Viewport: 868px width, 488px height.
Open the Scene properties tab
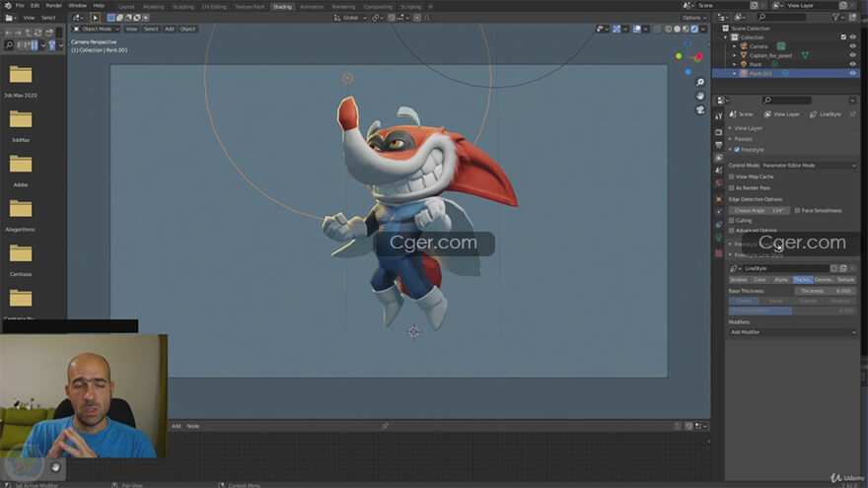pyautogui.click(x=718, y=171)
